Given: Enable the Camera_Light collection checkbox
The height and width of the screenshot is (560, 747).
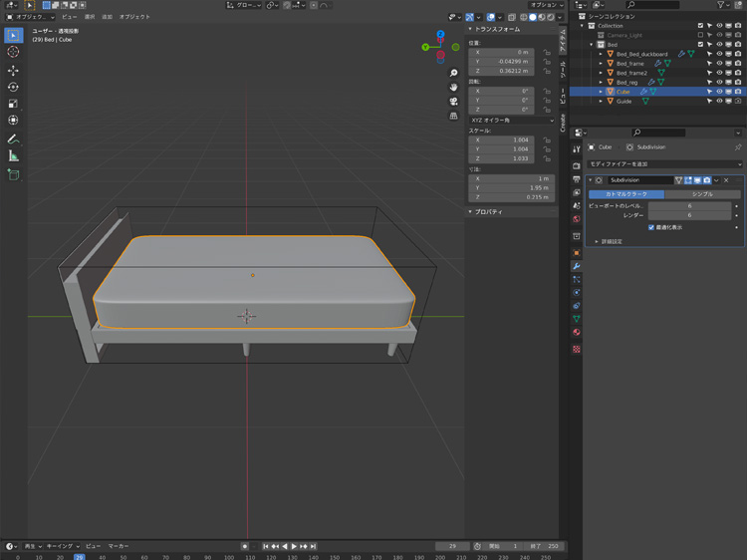Looking at the screenshot, I should point(700,35).
